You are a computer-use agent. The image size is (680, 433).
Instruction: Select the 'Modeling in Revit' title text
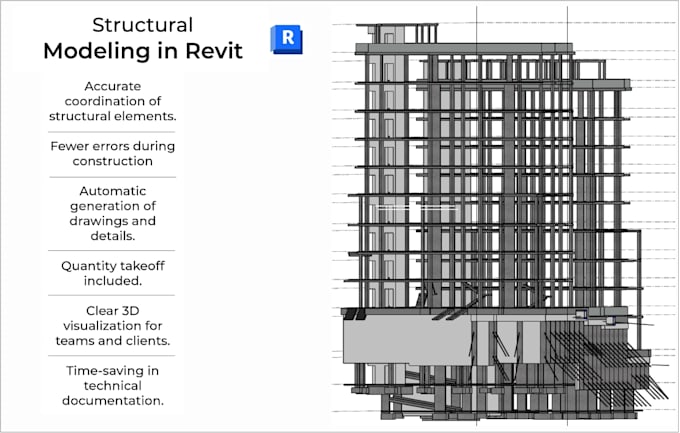pos(143,51)
